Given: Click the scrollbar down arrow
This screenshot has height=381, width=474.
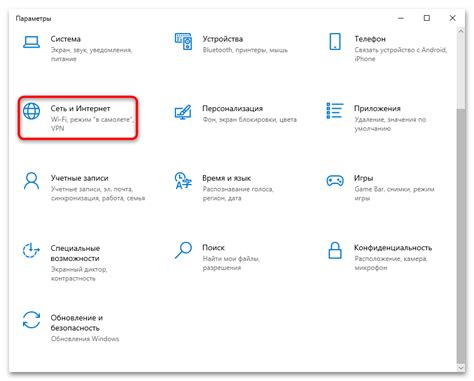Looking at the screenshot, I should [x=461, y=367].
